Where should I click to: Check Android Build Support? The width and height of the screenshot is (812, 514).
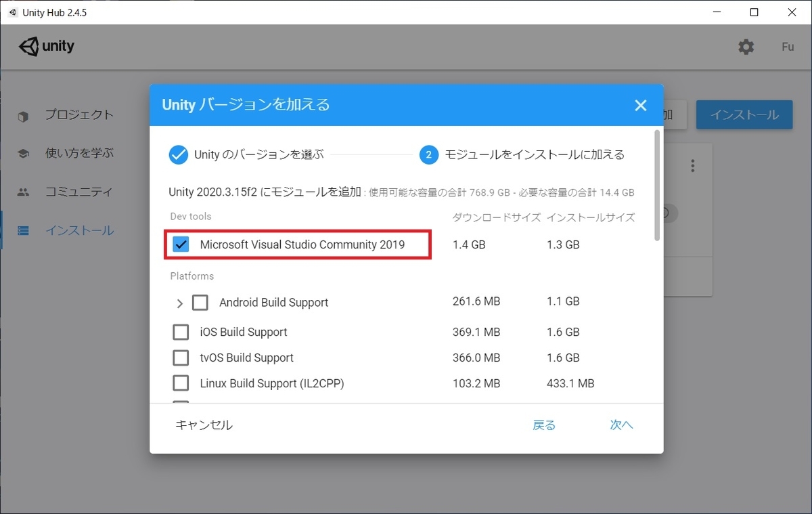(200, 302)
